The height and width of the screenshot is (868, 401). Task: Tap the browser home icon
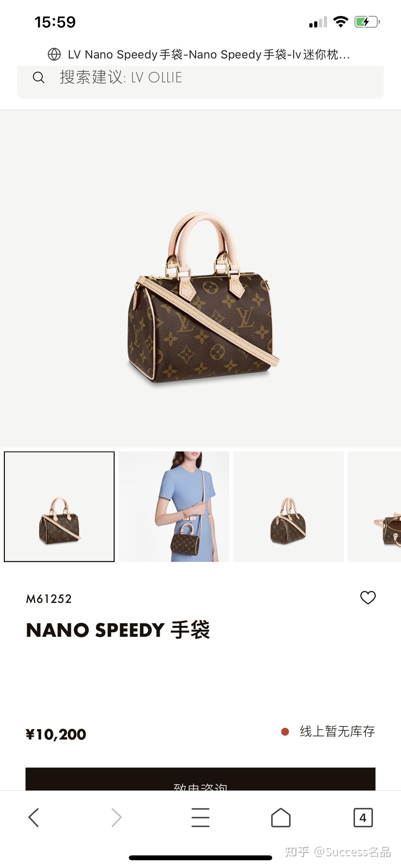point(281,817)
